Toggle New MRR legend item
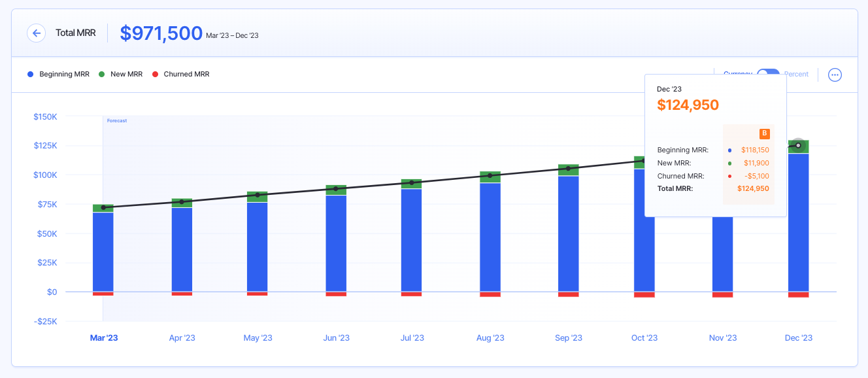The image size is (868, 378). 120,75
